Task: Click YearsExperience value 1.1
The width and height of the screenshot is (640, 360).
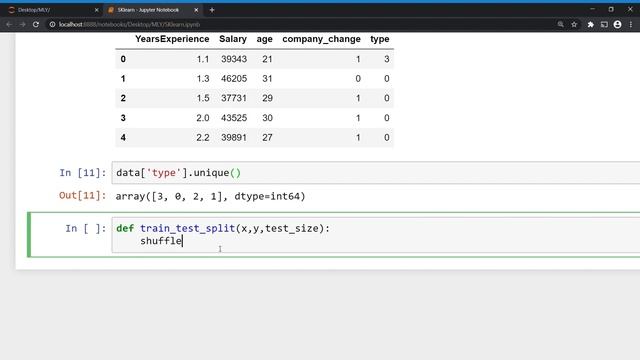Action: [x=203, y=59]
